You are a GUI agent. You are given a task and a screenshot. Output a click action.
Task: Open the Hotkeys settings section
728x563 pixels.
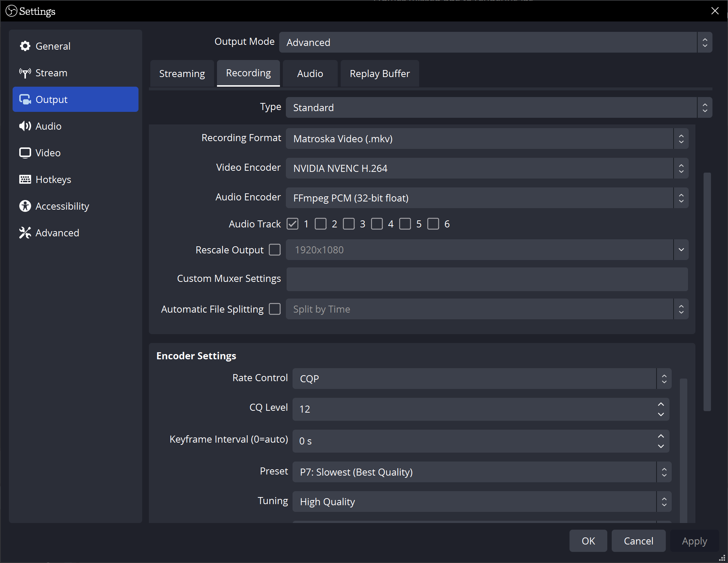pyautogui.click(x=53, y=179)
